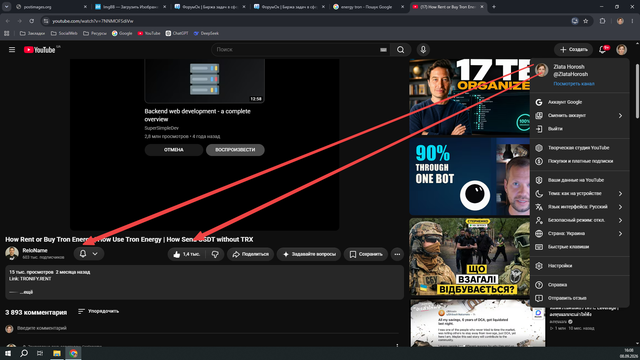Open Покупки и платные подписки

(580, 161)
